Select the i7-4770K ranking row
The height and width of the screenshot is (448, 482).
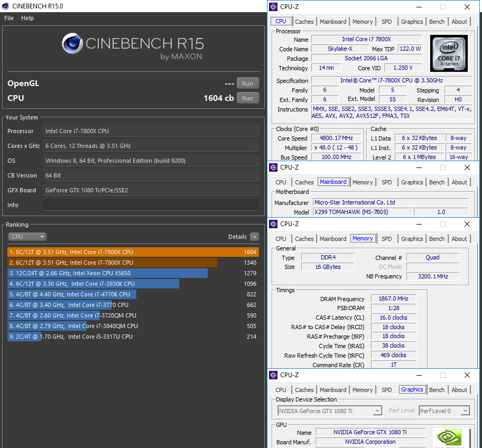click(x=133, y=294)
